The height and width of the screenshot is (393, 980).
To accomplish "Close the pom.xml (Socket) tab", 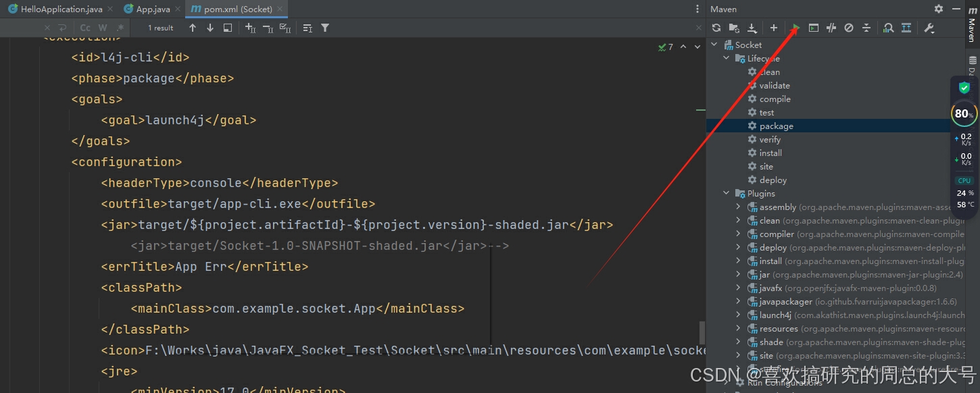I will point(280,9).
